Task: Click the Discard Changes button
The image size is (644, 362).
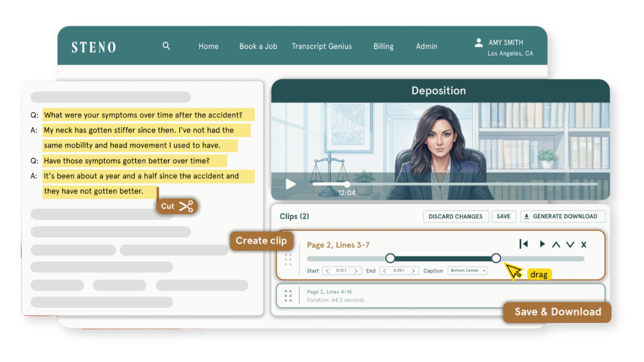Action: pyautogui.click(x=456, y=217)
